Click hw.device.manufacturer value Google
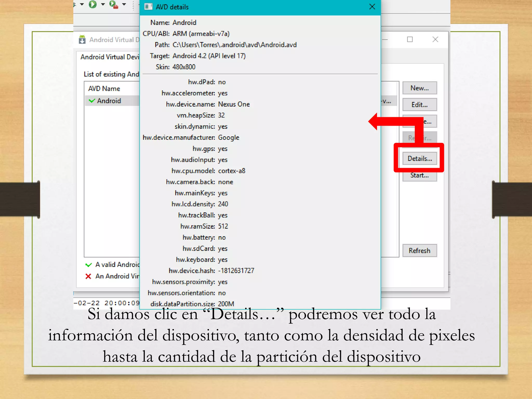Viewport: 532px width, 399px height. tap(229, 137)
